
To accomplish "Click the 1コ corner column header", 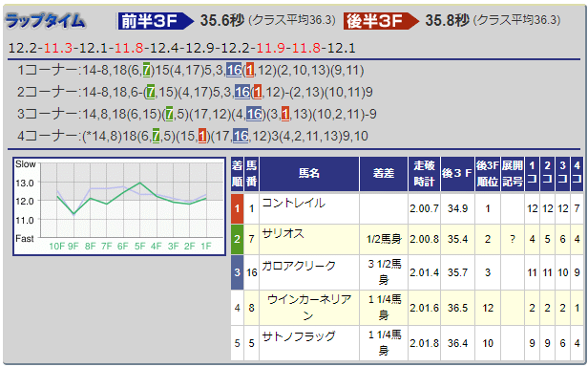I will 532,174.
